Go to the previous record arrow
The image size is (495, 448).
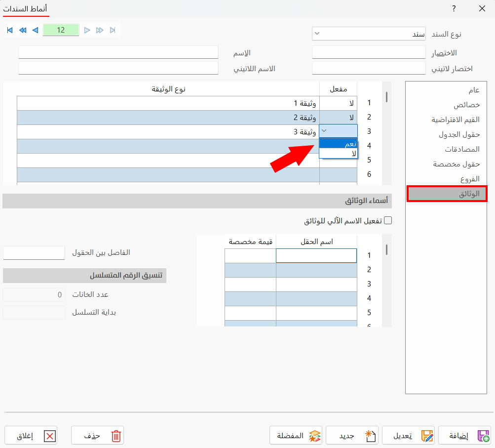(x=36, y=30)
